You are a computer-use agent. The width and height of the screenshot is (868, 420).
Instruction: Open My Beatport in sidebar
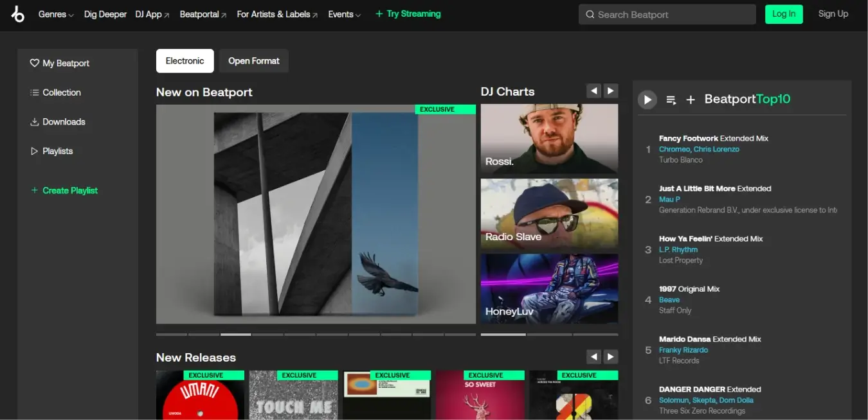(60, 63)
